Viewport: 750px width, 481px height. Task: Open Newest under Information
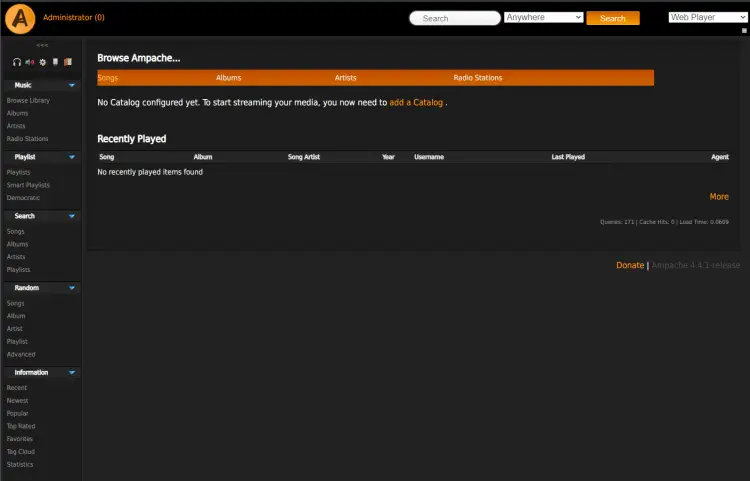click(x=17, y=401)
